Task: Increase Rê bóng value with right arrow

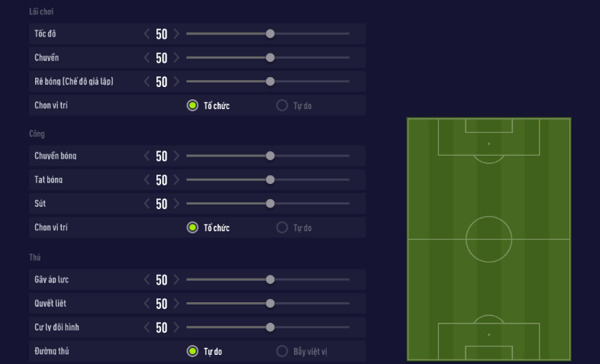Action: click(x=176, y=82)
